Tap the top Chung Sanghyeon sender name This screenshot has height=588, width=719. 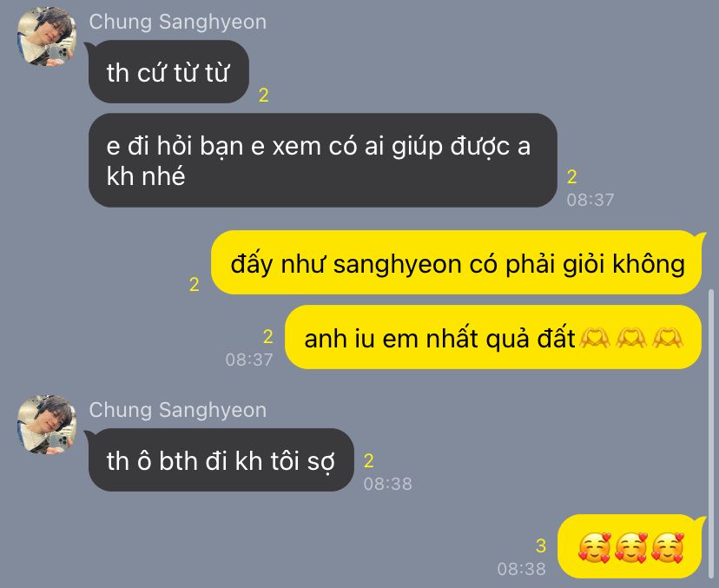coord(177,22)
